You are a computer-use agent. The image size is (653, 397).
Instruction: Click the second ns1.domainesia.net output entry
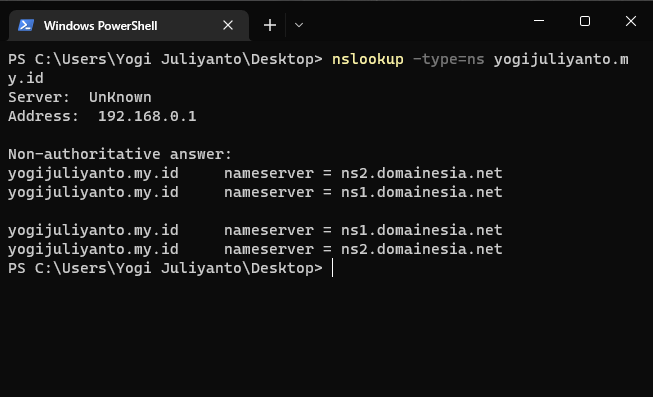(x=421, y=230)
